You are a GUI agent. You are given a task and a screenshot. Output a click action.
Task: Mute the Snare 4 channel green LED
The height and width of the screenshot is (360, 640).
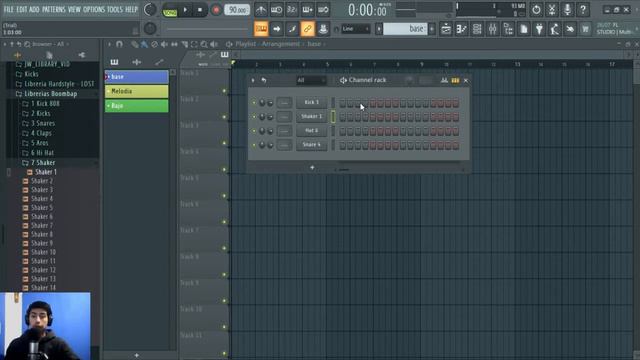click(x=254, y=145)
